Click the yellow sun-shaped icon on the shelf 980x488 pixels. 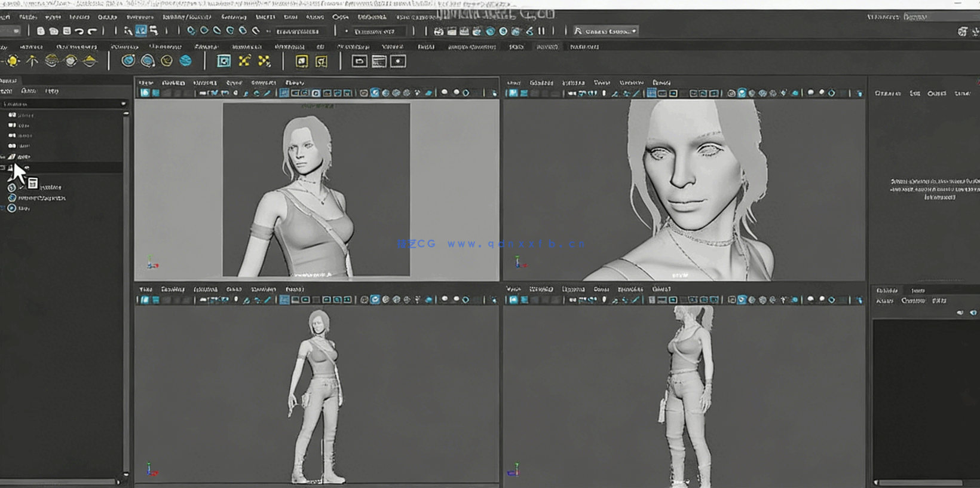point(13,61)
